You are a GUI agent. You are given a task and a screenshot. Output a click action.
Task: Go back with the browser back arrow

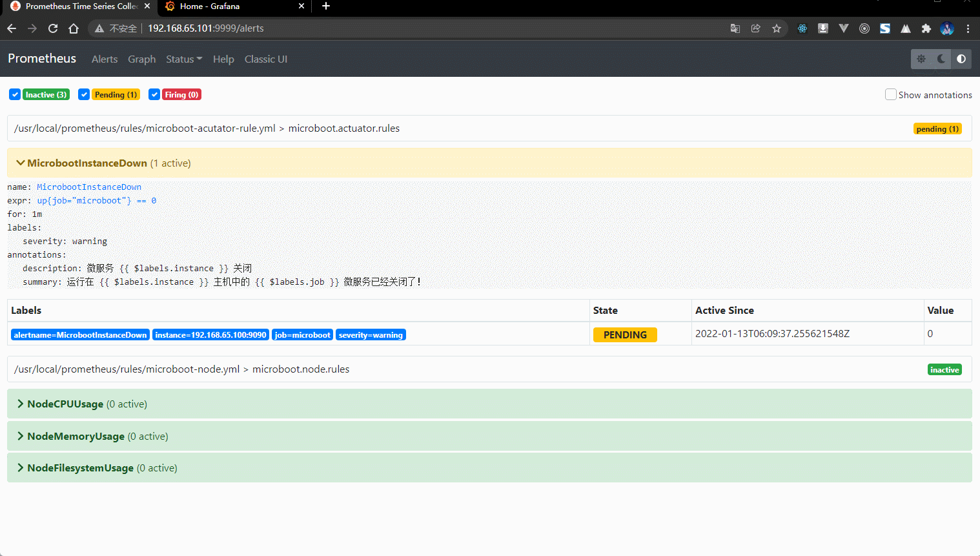point(12,28)
